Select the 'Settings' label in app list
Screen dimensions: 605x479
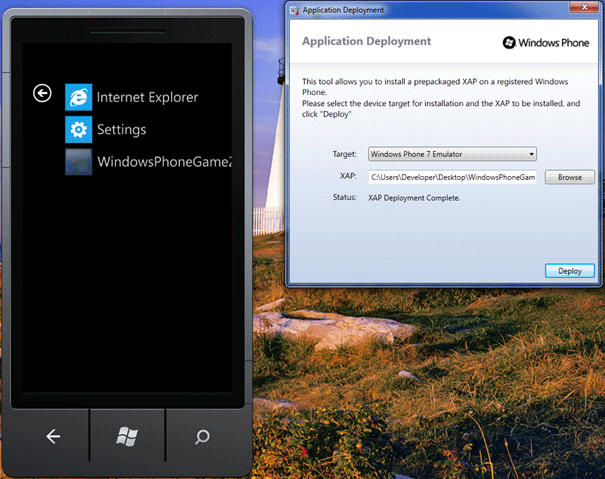tap(122, 130)
